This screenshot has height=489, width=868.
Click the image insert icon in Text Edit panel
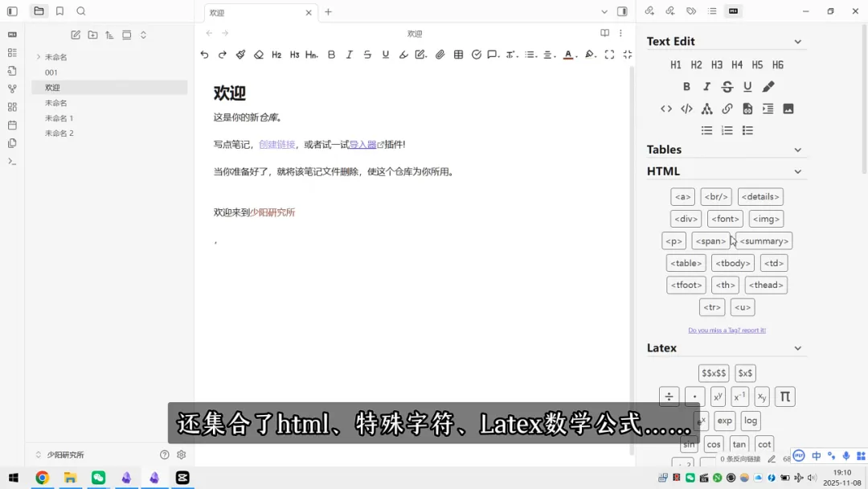point(788,109)
